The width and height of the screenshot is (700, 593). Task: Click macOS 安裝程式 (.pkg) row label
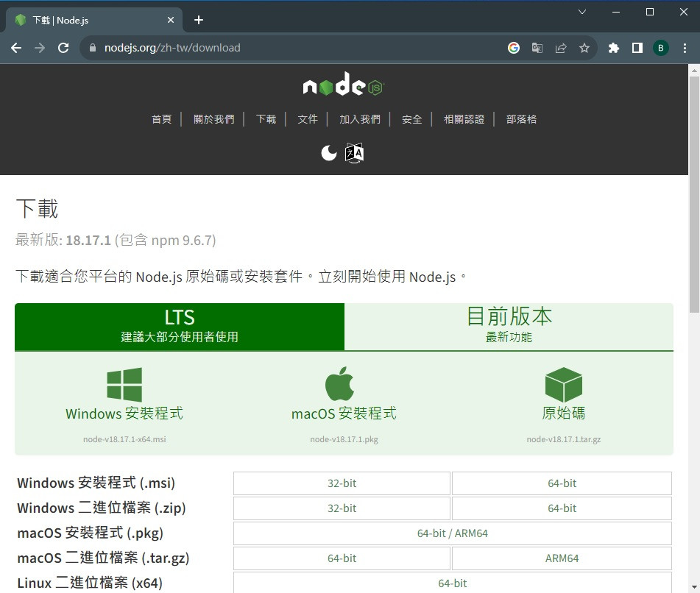click(x=91, y=533)
